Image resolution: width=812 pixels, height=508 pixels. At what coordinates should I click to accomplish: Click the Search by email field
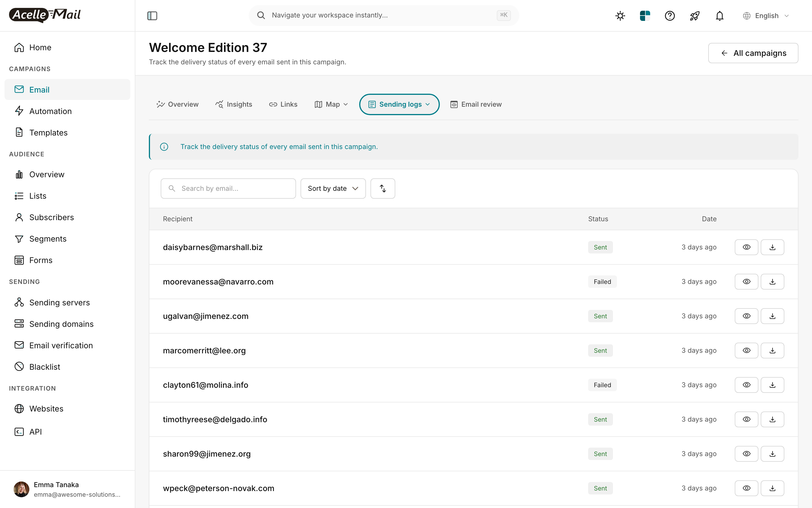228,189
